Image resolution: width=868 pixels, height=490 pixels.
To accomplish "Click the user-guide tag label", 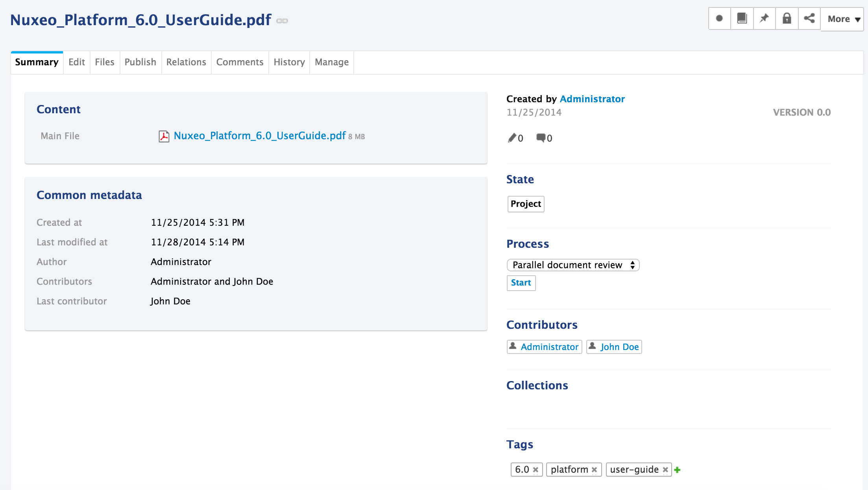I will 634,470.
